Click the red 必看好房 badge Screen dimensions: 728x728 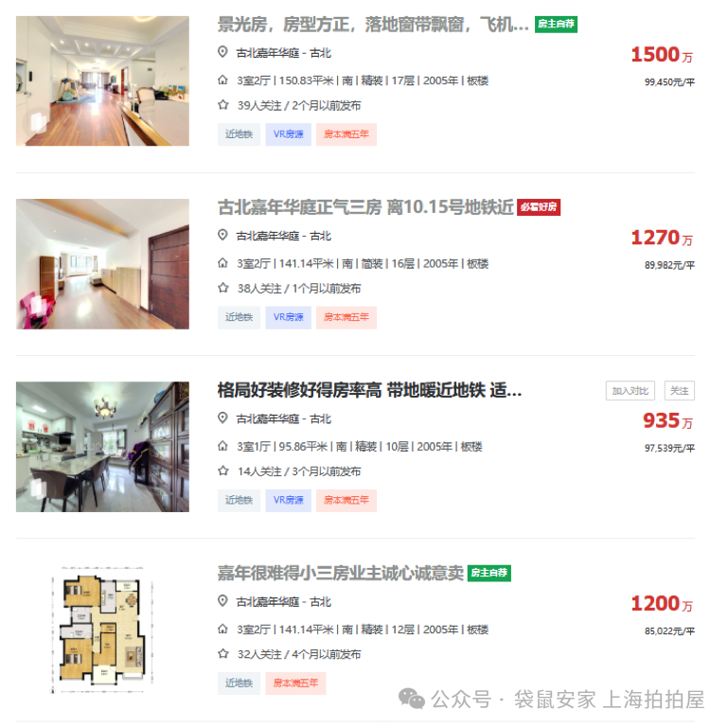point(539,207)
